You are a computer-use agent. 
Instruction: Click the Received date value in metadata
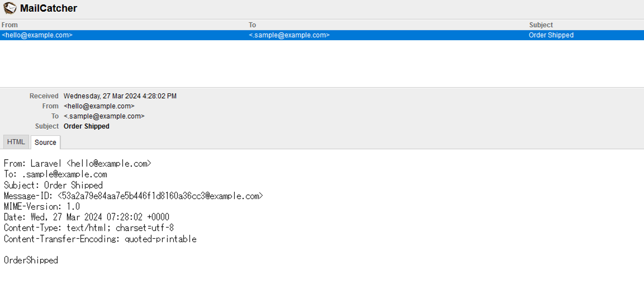pyautogui.click(x=120, y=96)
